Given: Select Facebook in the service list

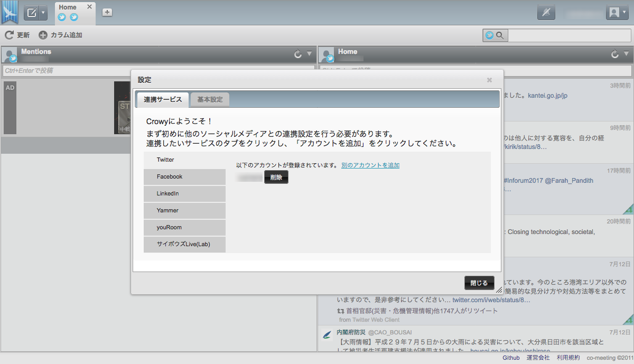Looking at the screenshot, I should [184, 176].
